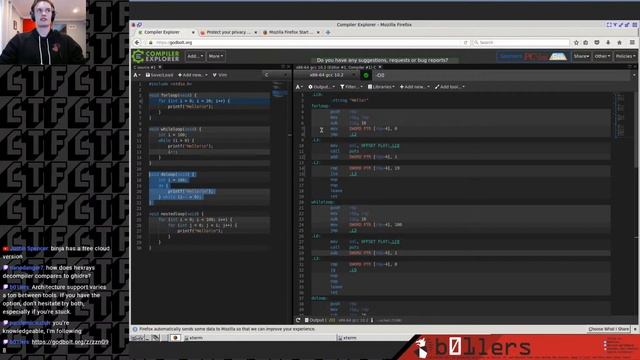Open Add new dropdown in source editor
The height and width of the screenshot is (360, 640).
[x=193, y=75]
